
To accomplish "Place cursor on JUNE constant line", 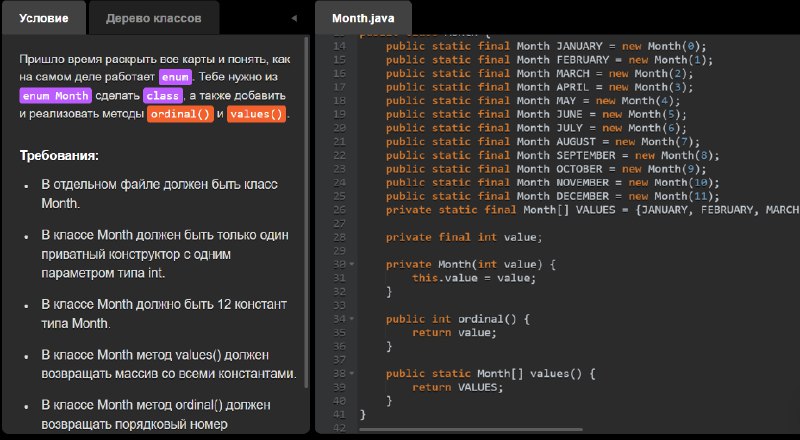I will (x=536, y=114).
